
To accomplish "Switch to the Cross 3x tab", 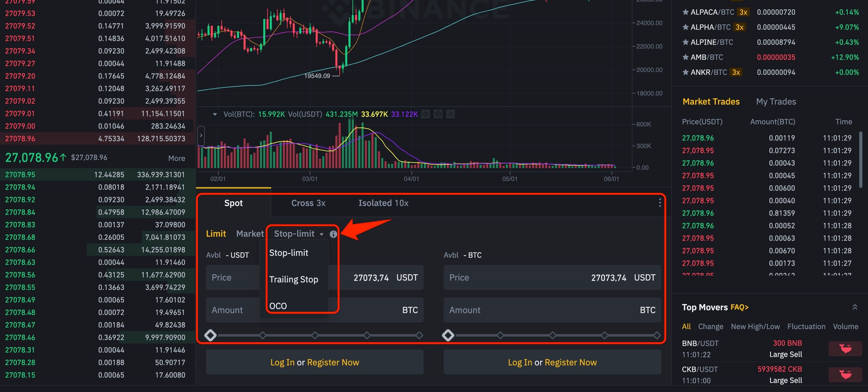I will [308, 203].
